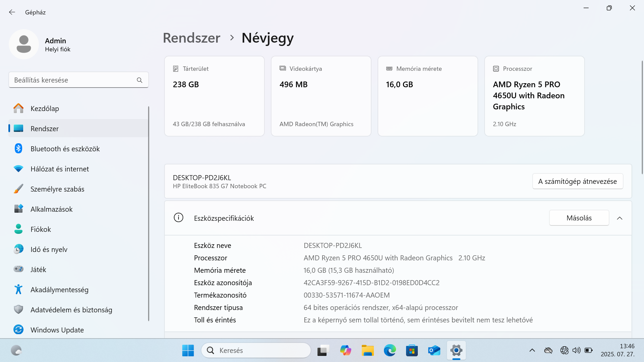This screenshot has height=362, width=644.
Task: Click the Rendszer breadcrumb link
Action: tap(192, 38)
